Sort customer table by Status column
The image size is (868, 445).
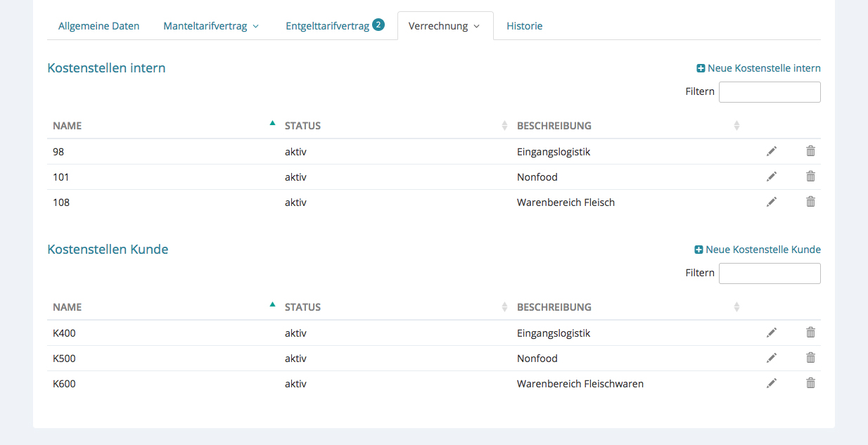pos(302,307)
